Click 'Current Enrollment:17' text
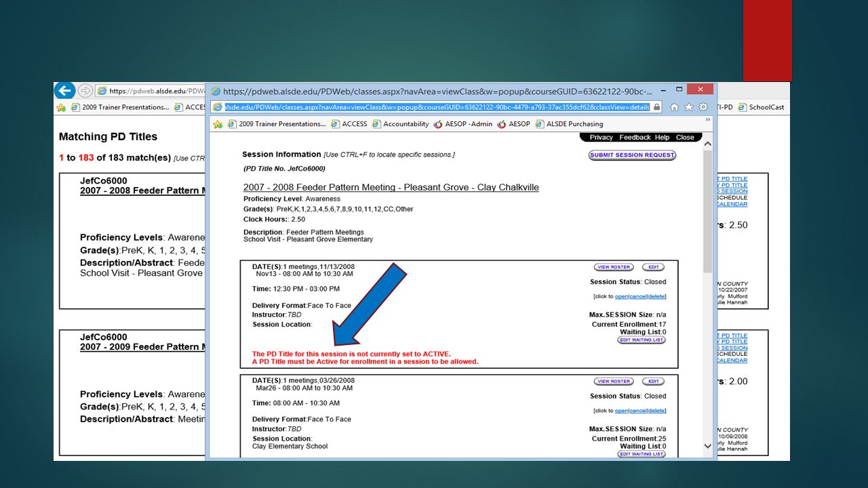The width and height of the screenshot is (868, 488). pyautogui.click(x=629, y=325)
